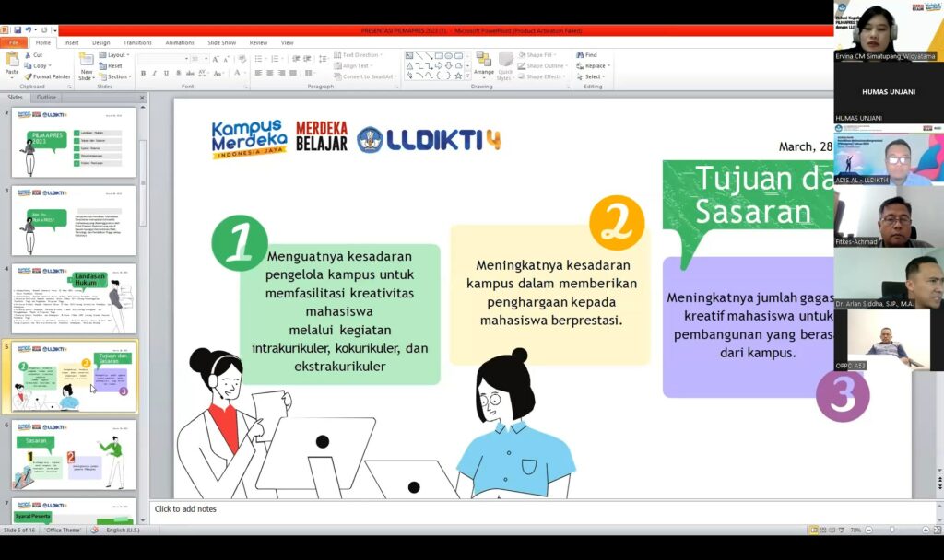Expand the Section dropdown
Image resolution: width=944 pixels, height=560 pixels.
[115, 76]
